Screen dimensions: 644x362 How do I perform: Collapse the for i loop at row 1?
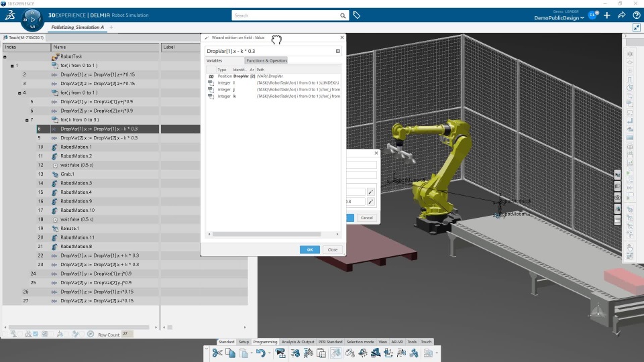click(x=12, y=66)
